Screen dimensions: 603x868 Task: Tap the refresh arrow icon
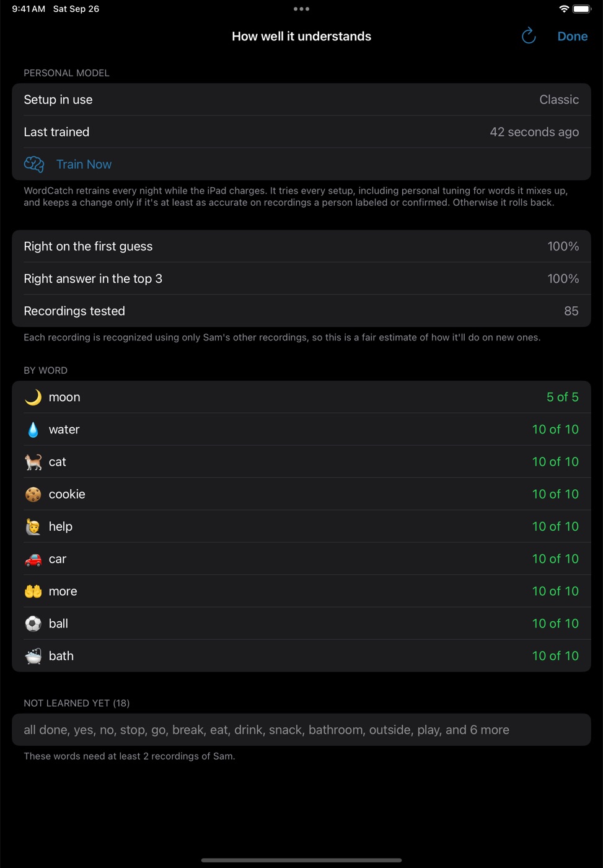(x=529, y=36)
